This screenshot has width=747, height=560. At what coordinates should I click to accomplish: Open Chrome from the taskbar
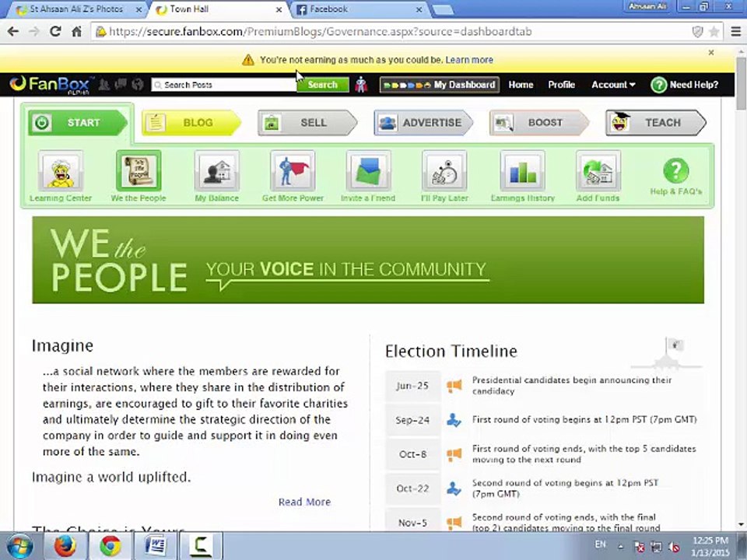coord(110,546)
